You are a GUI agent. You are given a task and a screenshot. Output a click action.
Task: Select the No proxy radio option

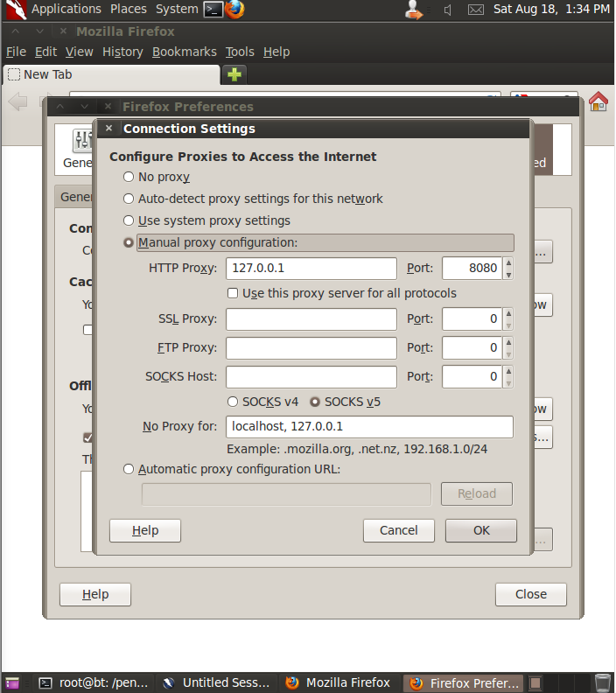pos(129,177)
